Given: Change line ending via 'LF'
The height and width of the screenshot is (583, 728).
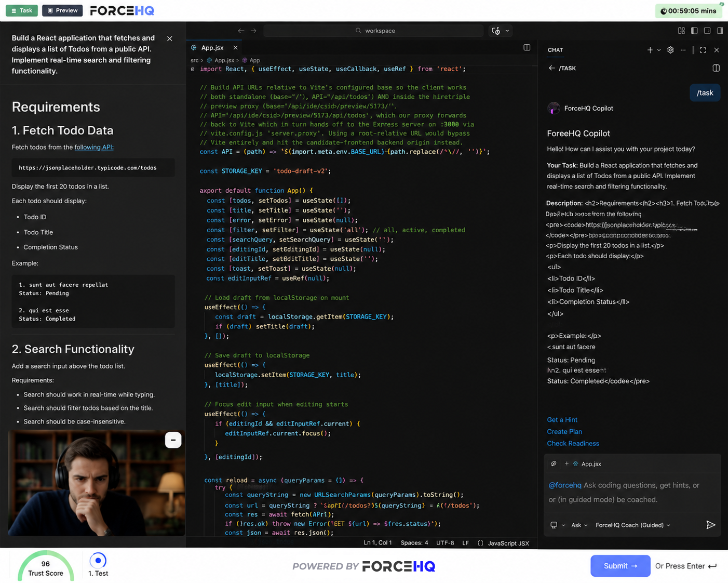Looking at the screenshot, I should [465, 543].
